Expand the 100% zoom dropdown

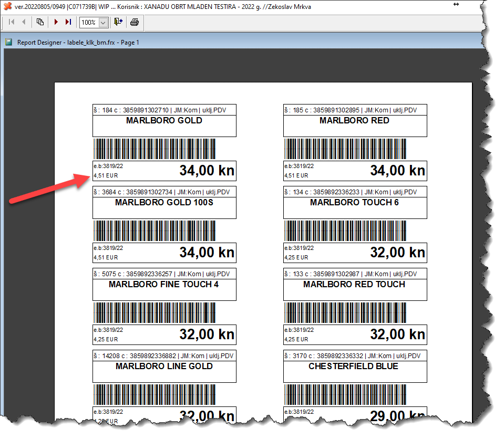pos(103,23)
